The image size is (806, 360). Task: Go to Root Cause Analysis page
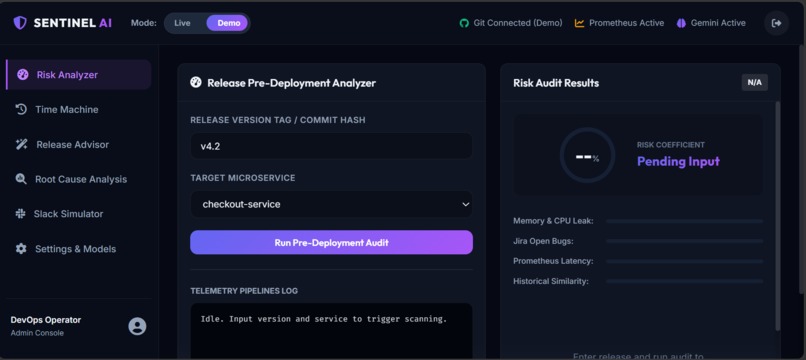pyautogui.click(x=79, y=179)
